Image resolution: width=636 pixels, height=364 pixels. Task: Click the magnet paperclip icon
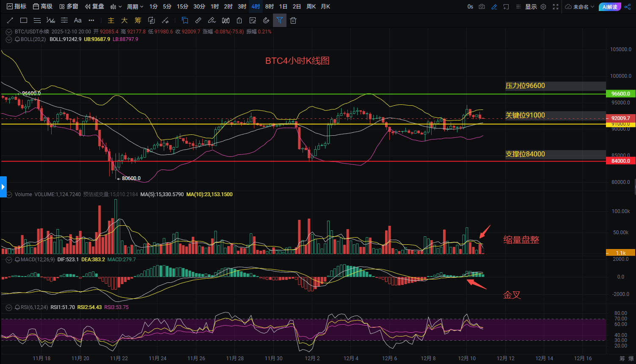(266, 20)
